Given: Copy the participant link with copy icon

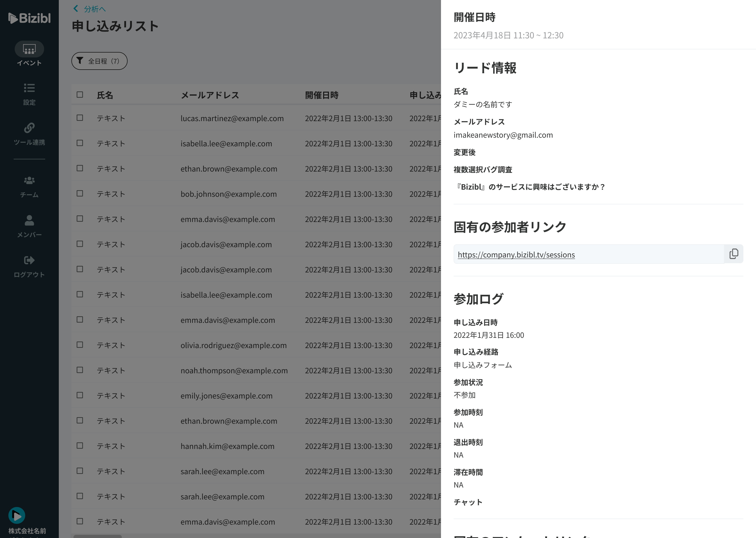Looking at the screenshot, I should (x=733, y=254).
